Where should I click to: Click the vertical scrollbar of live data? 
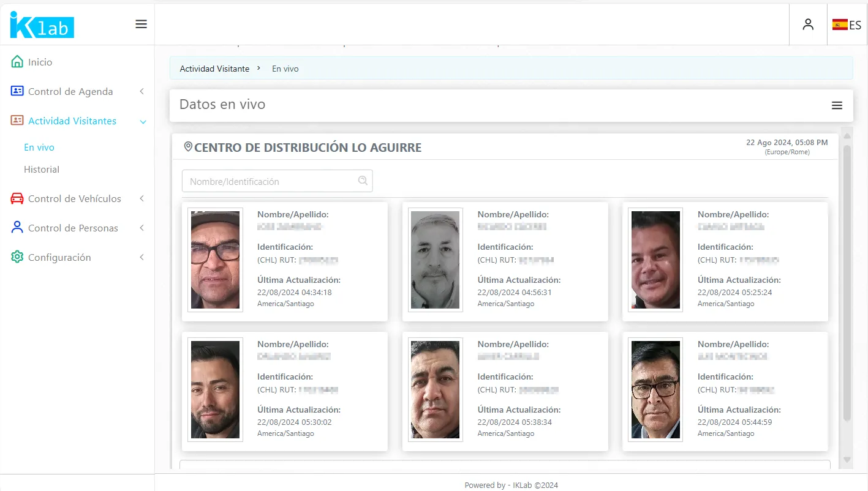pyautogui.click(x=847, y=282)
